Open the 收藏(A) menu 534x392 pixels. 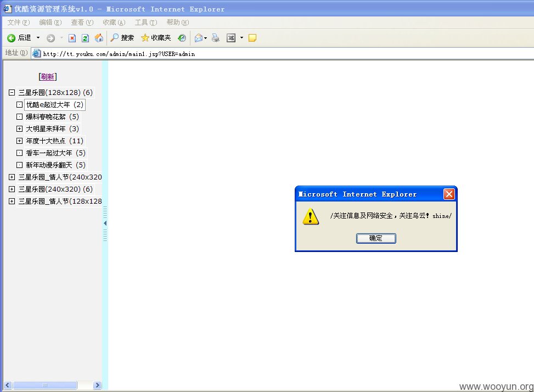(x=114, y=23)
